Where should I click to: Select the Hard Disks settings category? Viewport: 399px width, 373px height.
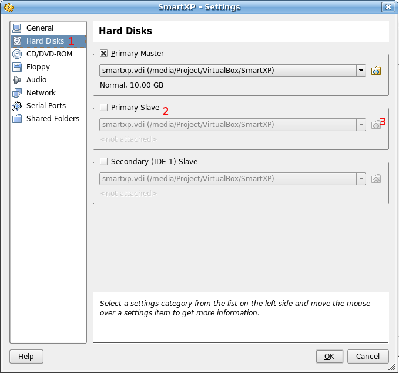(x=48, y=41)
